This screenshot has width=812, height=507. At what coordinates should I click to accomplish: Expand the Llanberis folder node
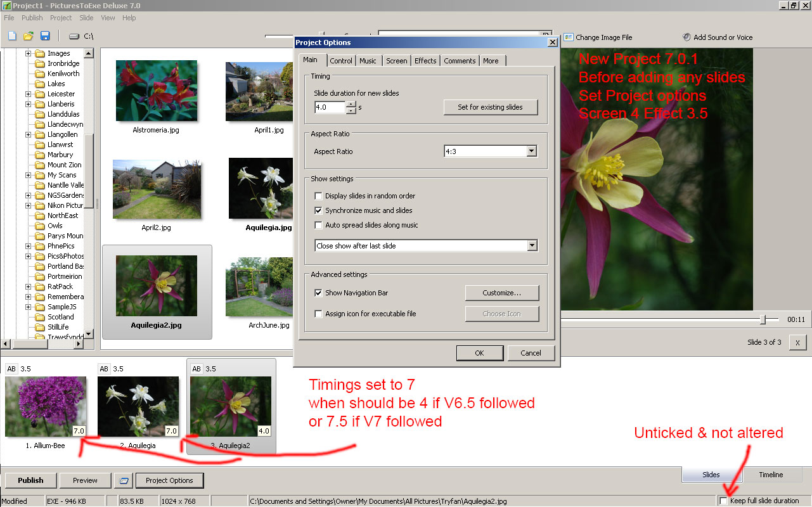(29, 104)
